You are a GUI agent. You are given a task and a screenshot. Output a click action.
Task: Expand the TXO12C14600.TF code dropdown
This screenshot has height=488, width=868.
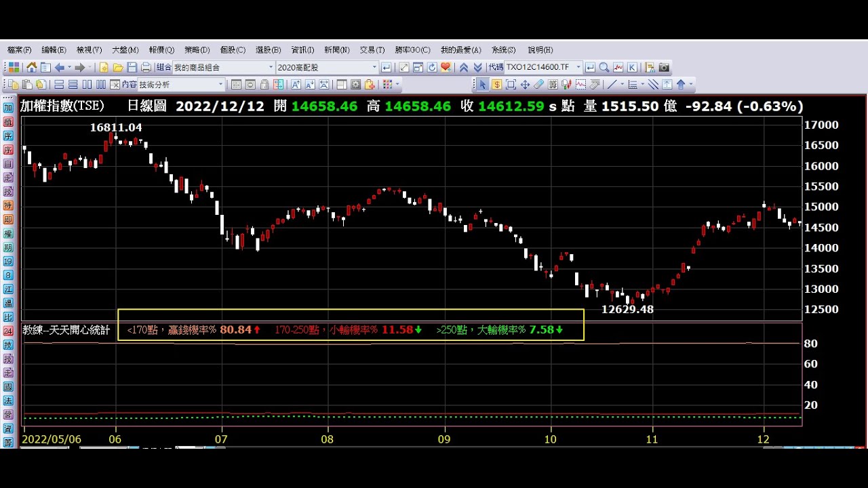click(x=578, y=67)
